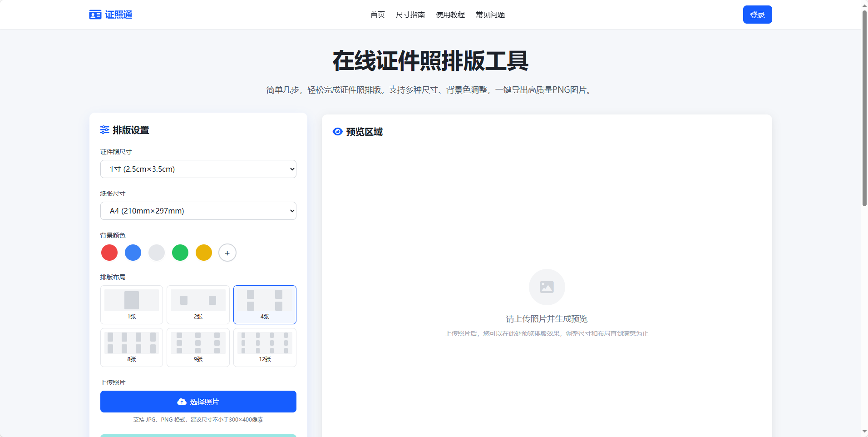Click the cloud upload icon on 选择照片

(182, 402)
